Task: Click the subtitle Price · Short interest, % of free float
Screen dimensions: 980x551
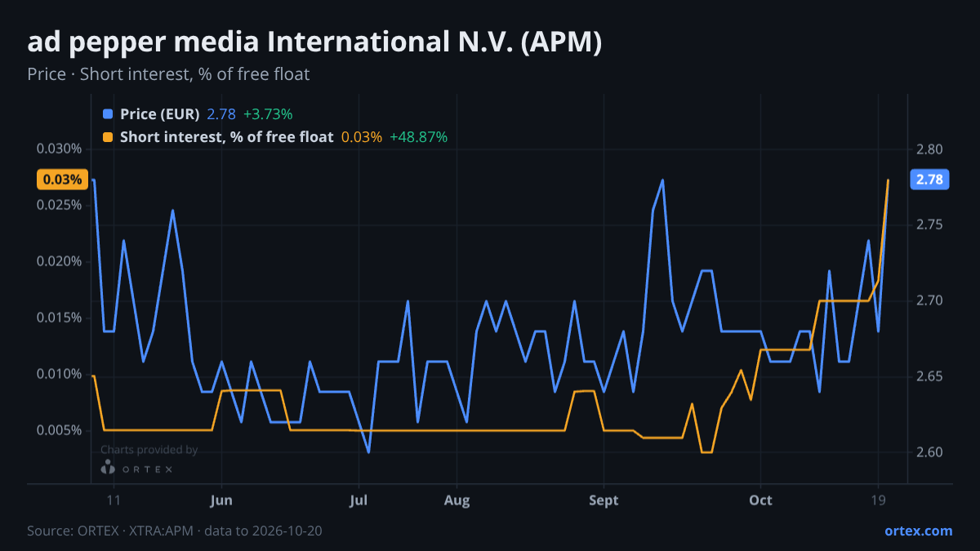Action: (x=168, y=74)
